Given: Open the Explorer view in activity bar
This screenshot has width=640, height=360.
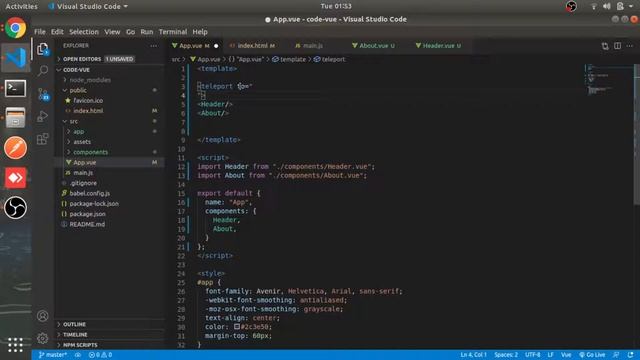Looking at the screenshot, I should [x=42, y=49].
